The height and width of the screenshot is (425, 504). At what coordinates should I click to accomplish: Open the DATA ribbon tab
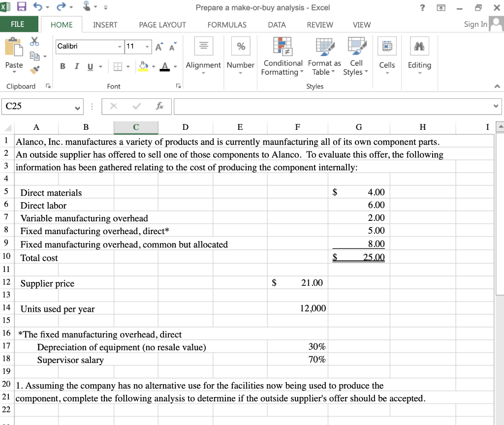coord(277,25)
